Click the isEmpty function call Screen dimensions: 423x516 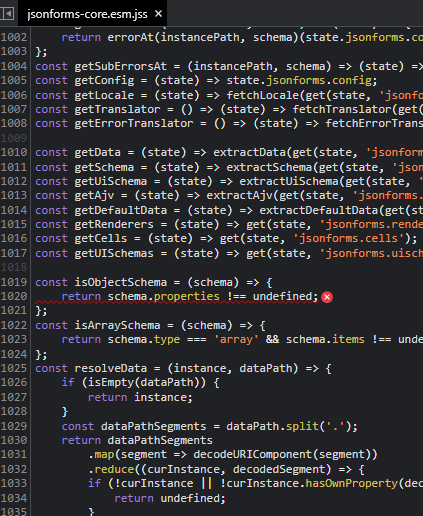point(111,382)
